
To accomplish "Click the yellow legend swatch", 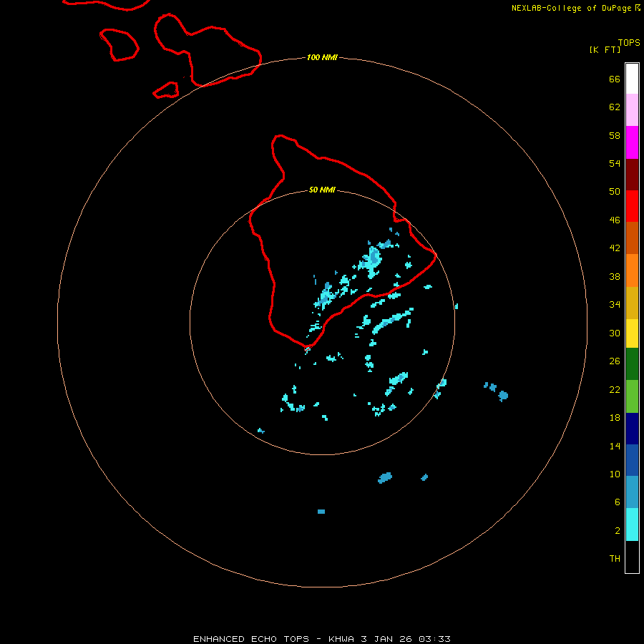I will pos(632,333).
